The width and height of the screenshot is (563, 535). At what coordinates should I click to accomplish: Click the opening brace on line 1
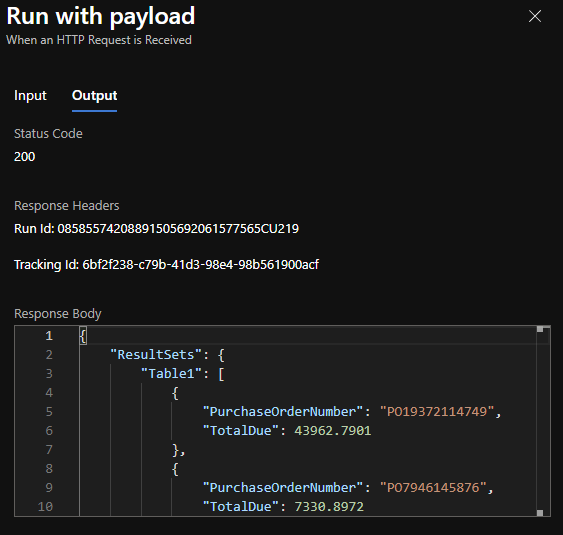pos(83,336)
